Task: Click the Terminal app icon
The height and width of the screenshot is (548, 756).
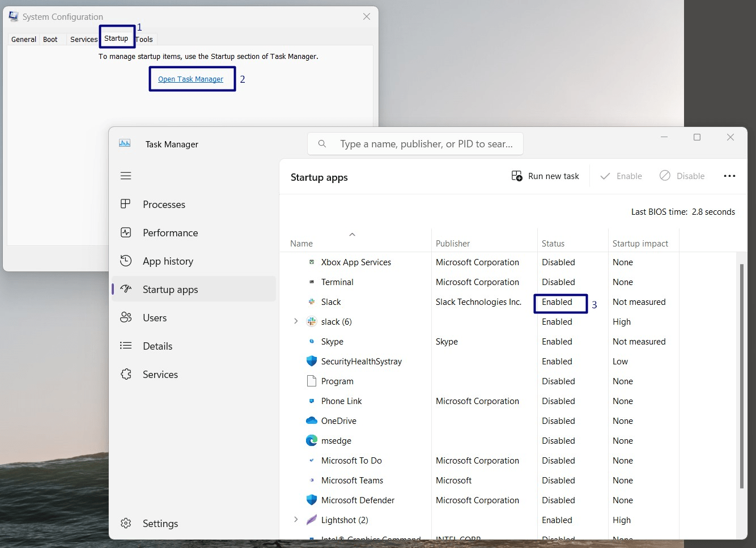Action: click(x=312, y=282)
